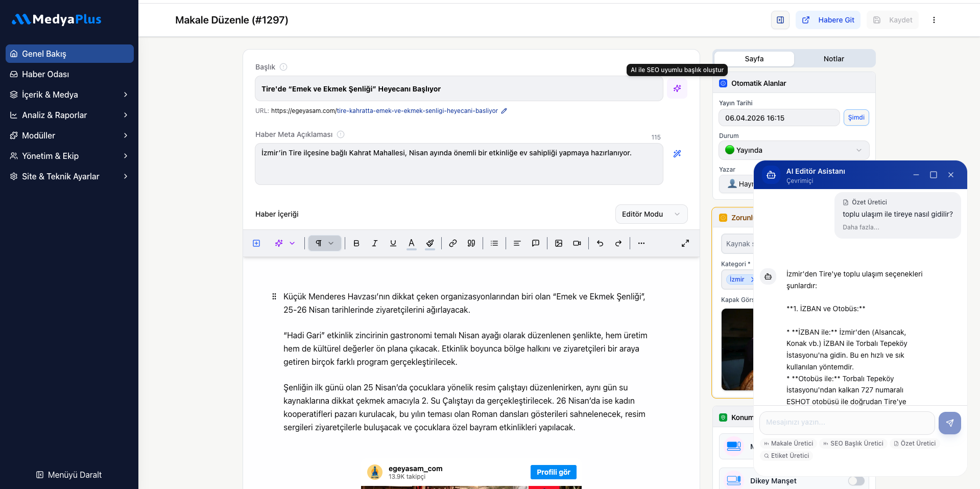Click the Habere Git button
This screenshot has width=980, height=489.
click(x=828, y=20)
